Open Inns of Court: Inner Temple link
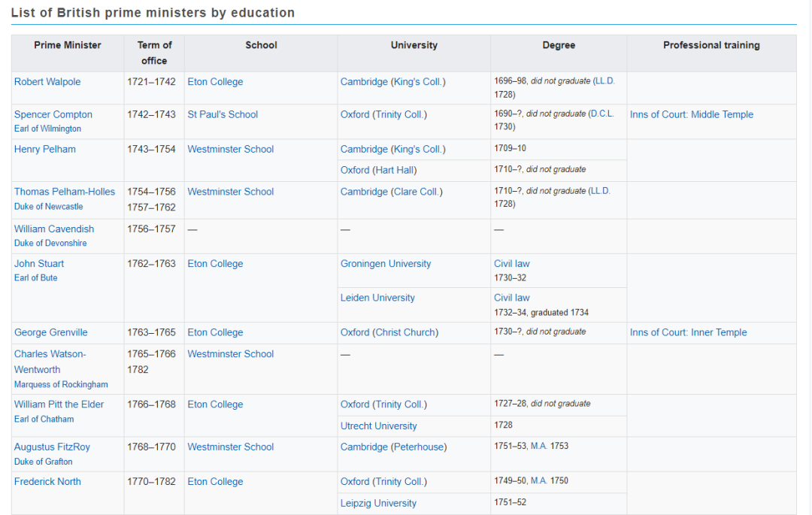The width and height of the screenshot is (812, 515). [688, 332]
